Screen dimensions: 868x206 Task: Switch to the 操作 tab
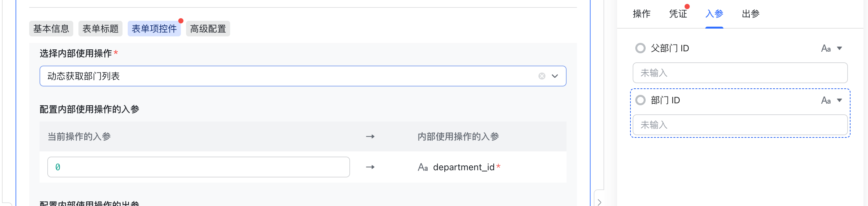[x=641, y=14]
